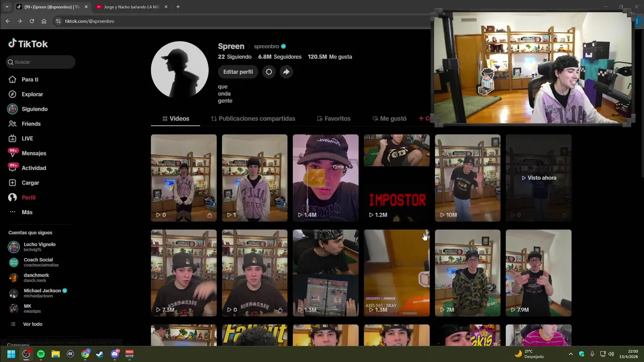Open the LIVE section
The height and width of the screenshot is (362, 644).
[x=27, y=138]
